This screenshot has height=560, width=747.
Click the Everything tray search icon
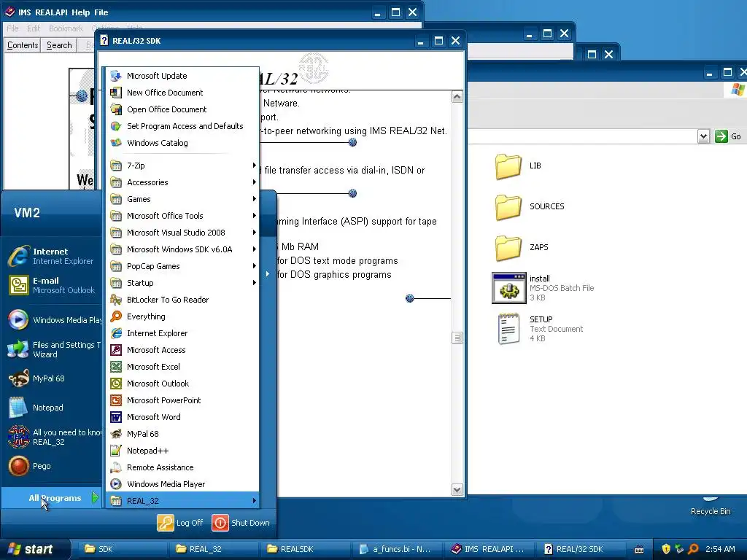tap(693, 549)
